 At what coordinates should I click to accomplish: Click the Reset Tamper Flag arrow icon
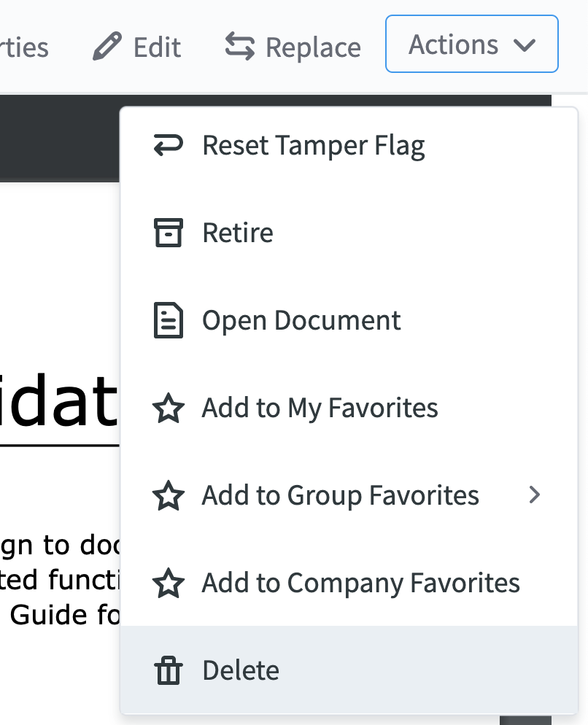[x=169, y=144]
